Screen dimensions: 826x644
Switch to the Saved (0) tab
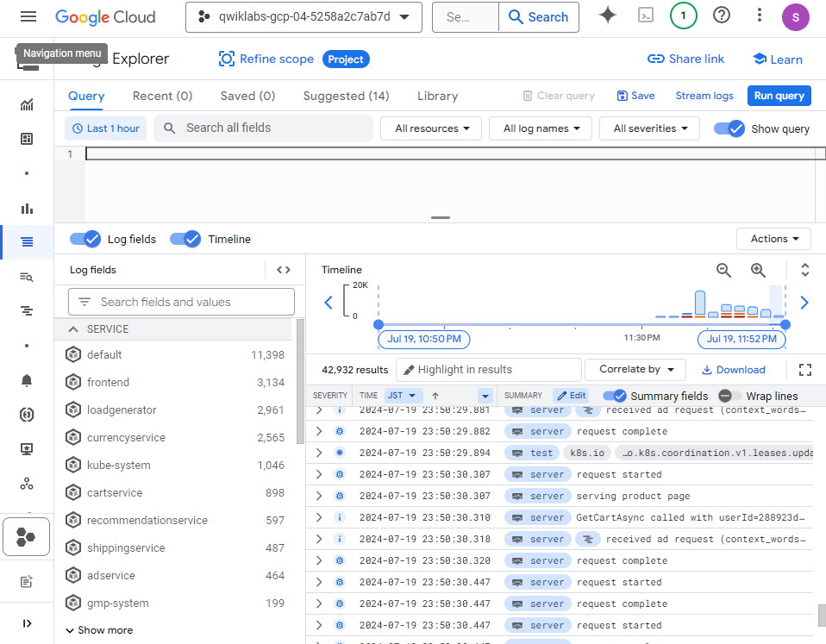point(247,97)
